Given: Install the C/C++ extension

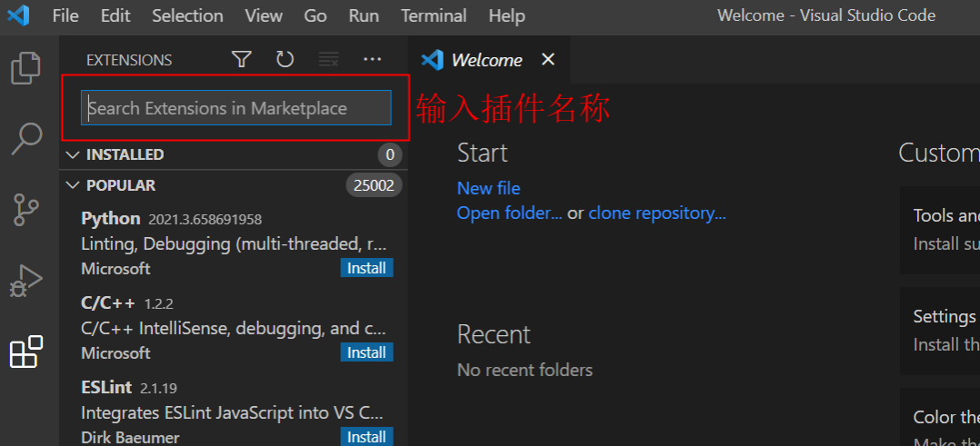Looking at the screenshot, I should click(367, 352).
